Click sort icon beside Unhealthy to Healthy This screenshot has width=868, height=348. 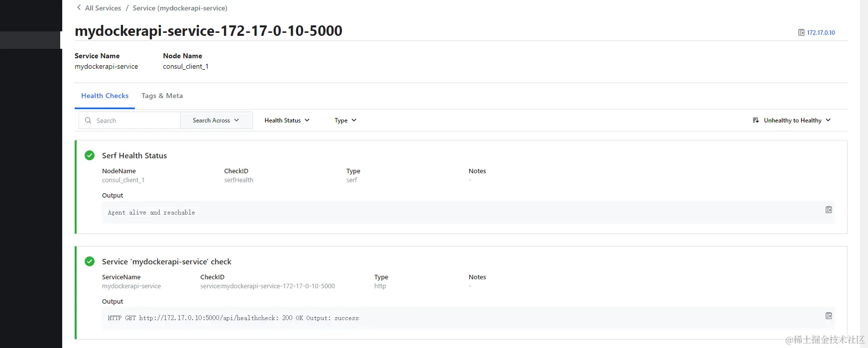pos(756,120)
